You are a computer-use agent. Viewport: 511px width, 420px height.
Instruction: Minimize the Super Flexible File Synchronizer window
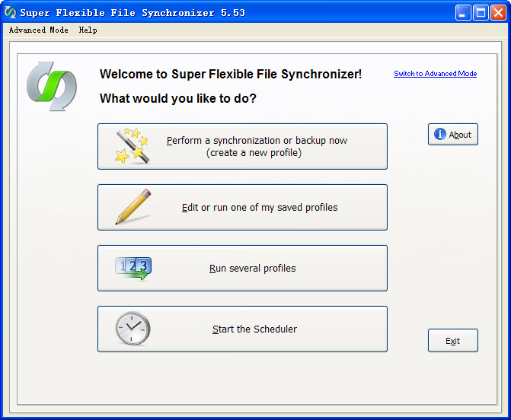pyautogui.click(x=463, y=13)
